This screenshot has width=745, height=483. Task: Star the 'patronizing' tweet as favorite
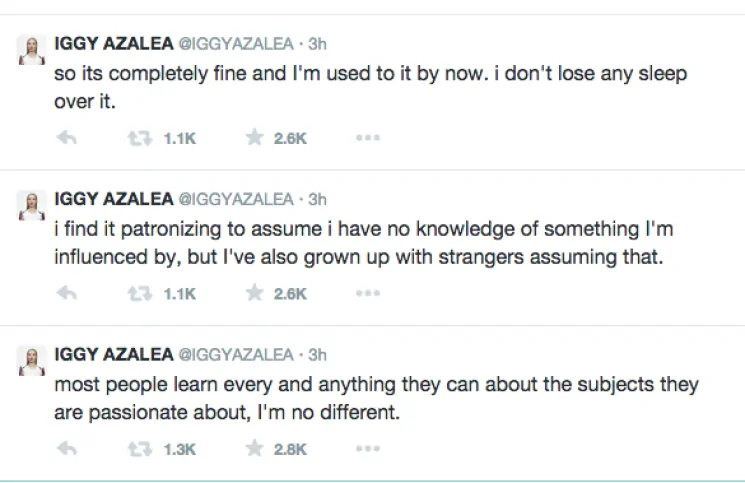tap(255, 294)
